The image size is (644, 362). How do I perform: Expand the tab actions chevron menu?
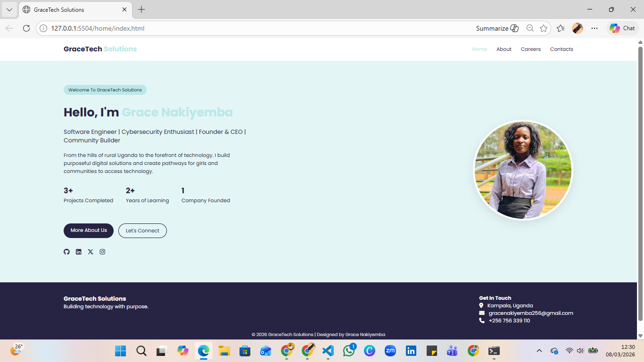pyautogui.click(x=9, y=9)
